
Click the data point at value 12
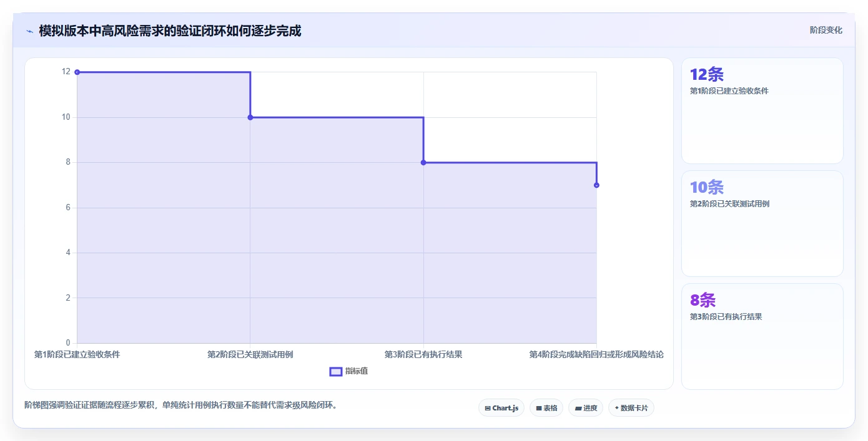(x=77, y=72)
